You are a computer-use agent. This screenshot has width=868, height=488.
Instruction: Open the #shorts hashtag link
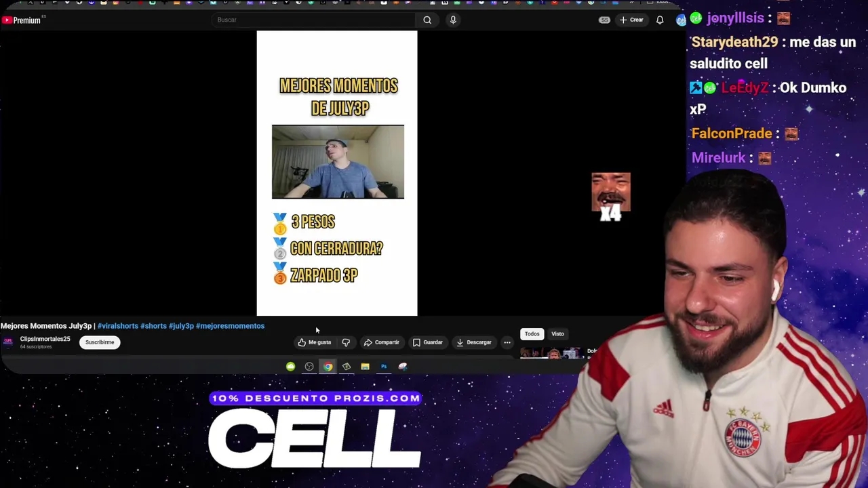tap(153, 326)
